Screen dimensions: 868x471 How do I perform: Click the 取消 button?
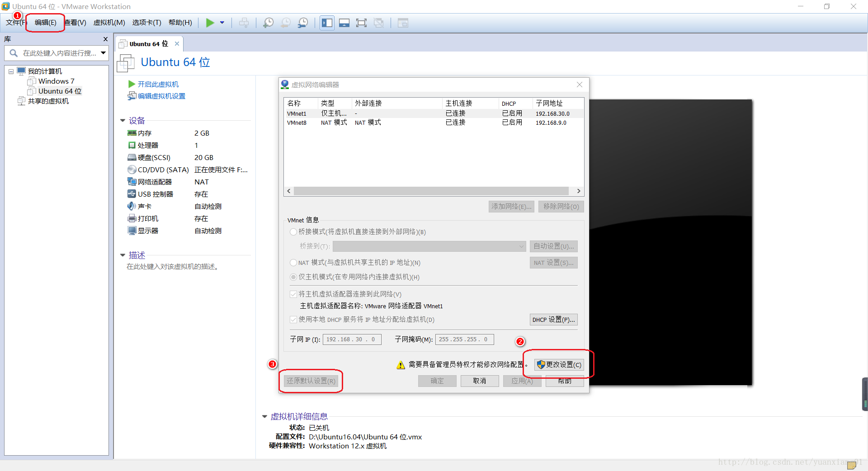pyautogui.click(x=480, y=381)
